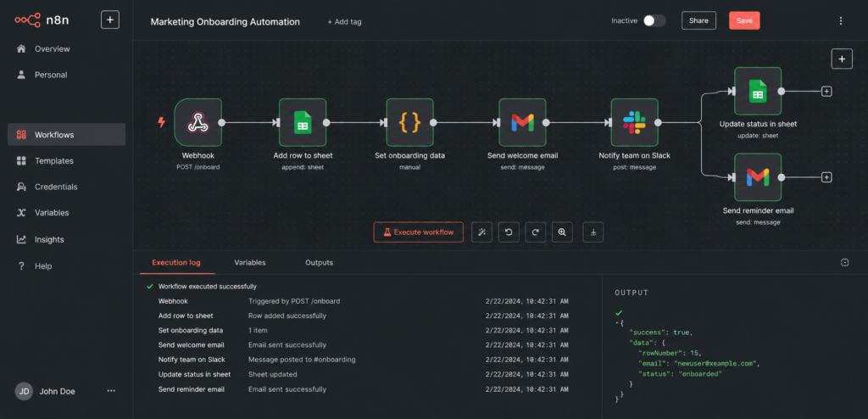Select log row 'Message posted to #onboarding'
868x419 pixels.
(x=363, y=359)
